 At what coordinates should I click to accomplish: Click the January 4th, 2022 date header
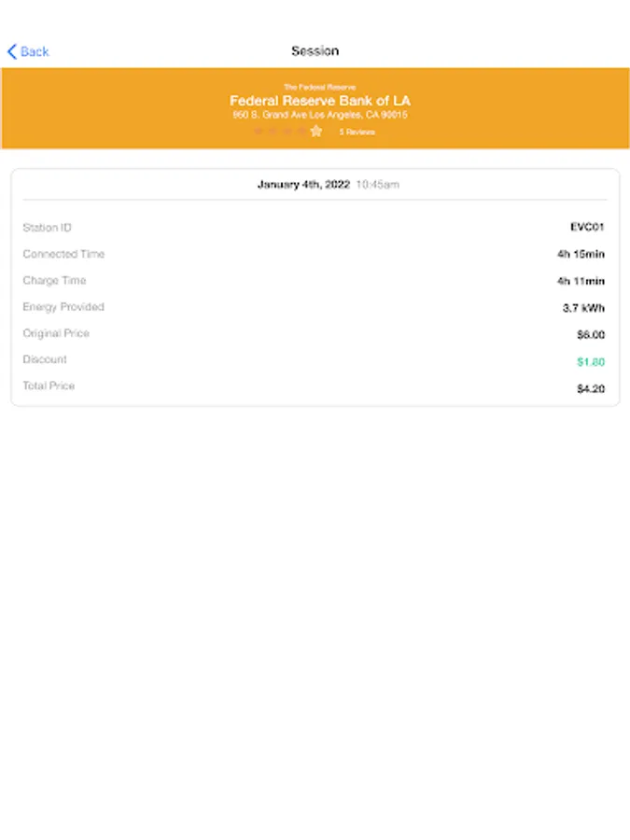point(303,185)
